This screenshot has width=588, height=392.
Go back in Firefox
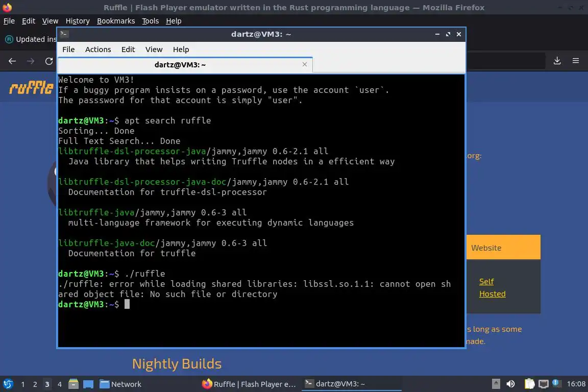(12, 61)
